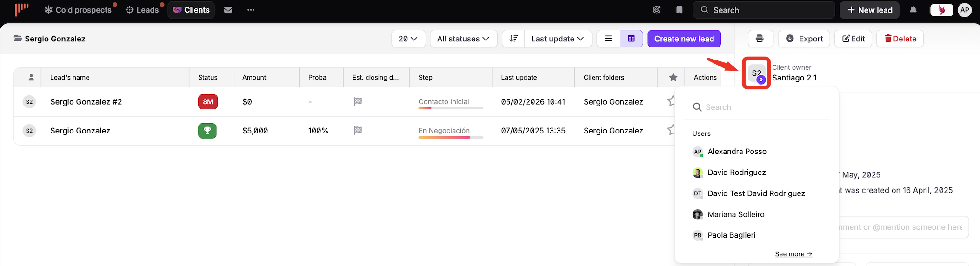Click the Delete button
This screenshot has height=266, width=980.
pyautogui.click(x=900, y=39)
